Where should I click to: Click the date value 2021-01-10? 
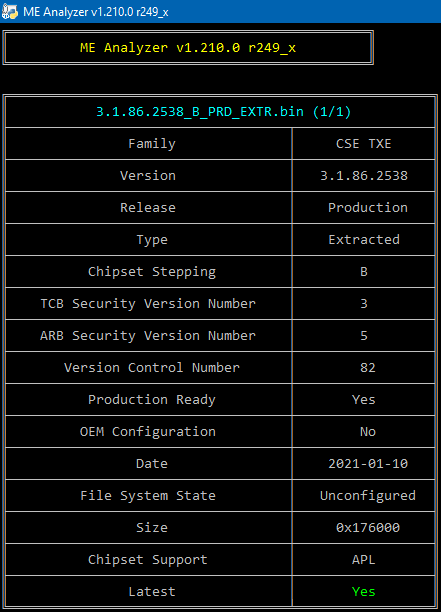(x=368, y=464)
